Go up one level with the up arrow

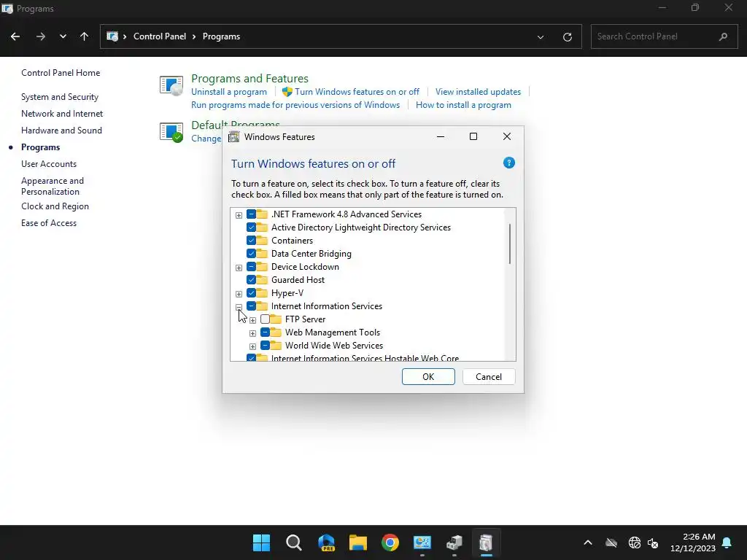pos(85,36)
